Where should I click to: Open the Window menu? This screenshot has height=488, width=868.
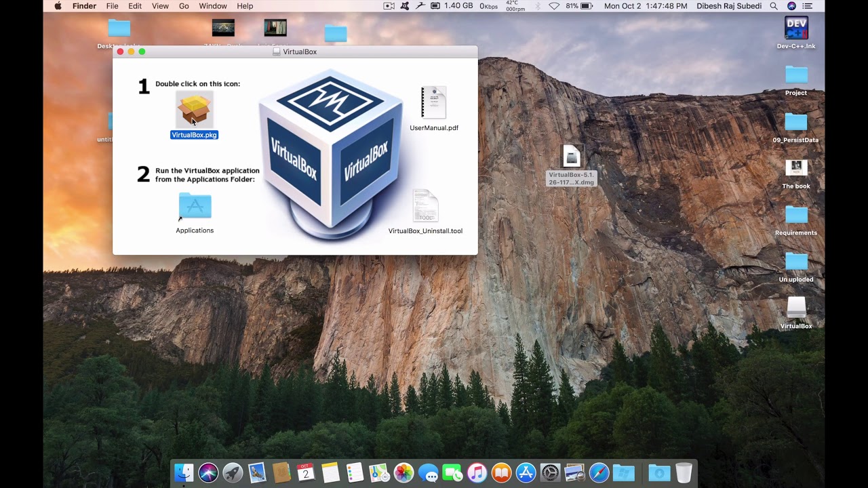pyautogui.click(x=213, y=6)
